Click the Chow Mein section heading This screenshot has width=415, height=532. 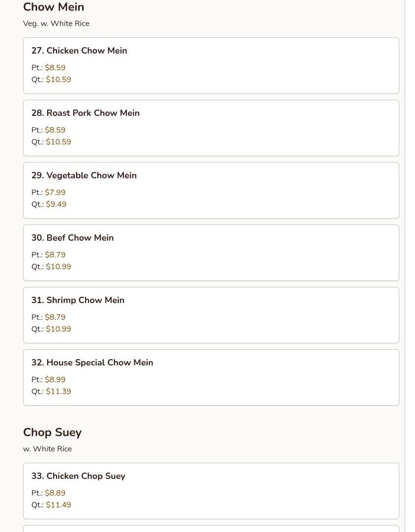coord(54,7)
